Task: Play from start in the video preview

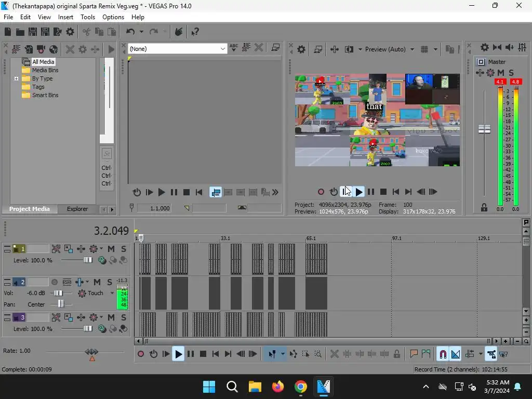Action: [346, 192]
